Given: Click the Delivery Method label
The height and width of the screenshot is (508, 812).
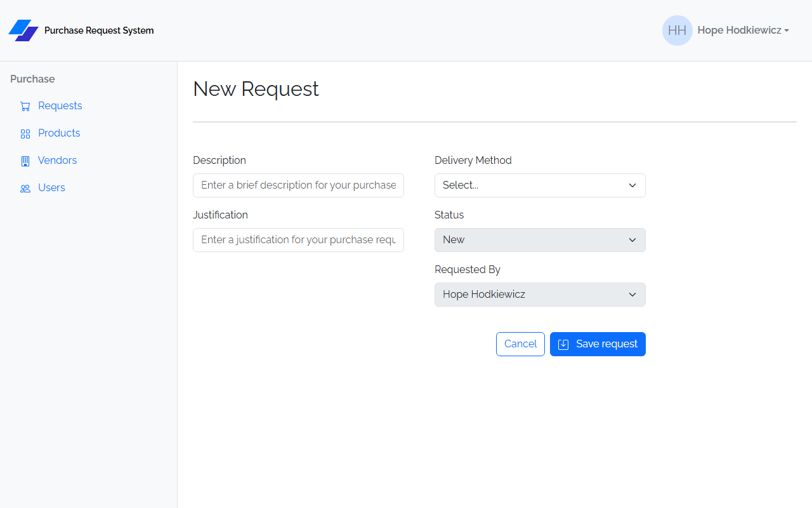Looking at the screenshot, I should click(x=473, y=161).
